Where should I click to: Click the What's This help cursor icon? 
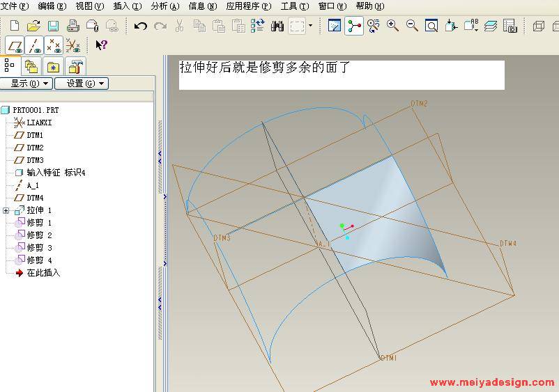[101, 45]
